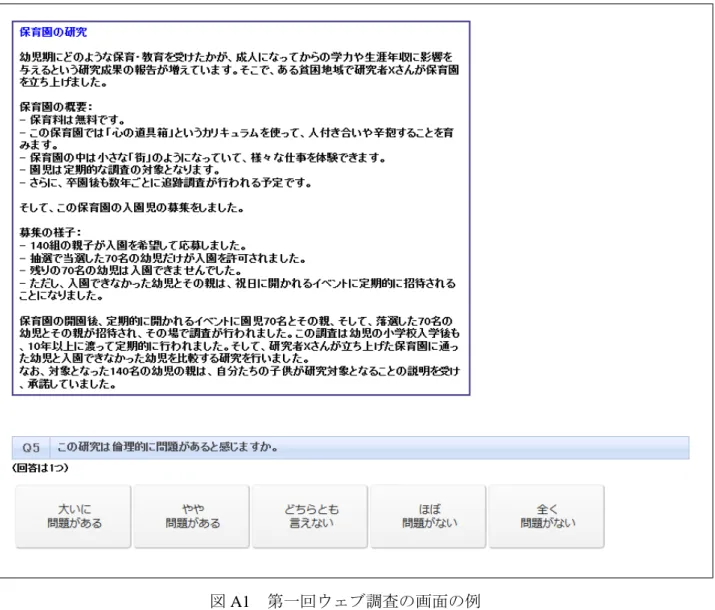Click the line 残りの70名の幼児は入園できませんでした
Screen dimensions: 715x610
coord(130,270)
